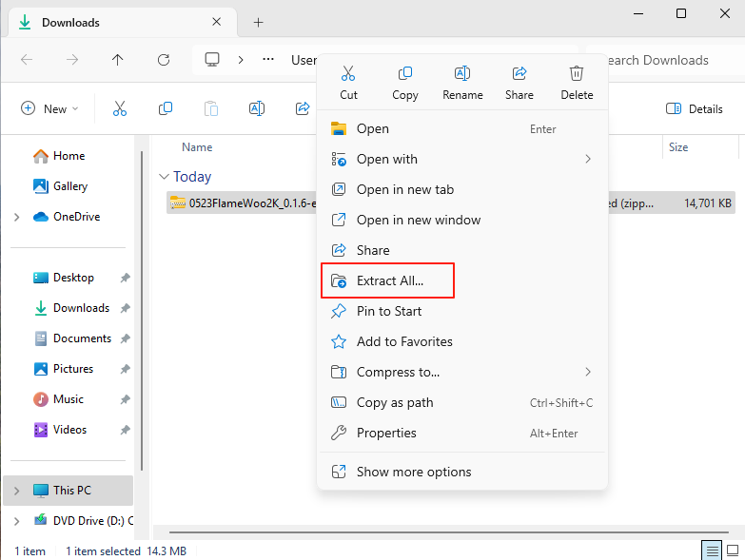Choose Properties in the context menu
This screenshot has height=560, width=745.
click(x=385, y=433)
